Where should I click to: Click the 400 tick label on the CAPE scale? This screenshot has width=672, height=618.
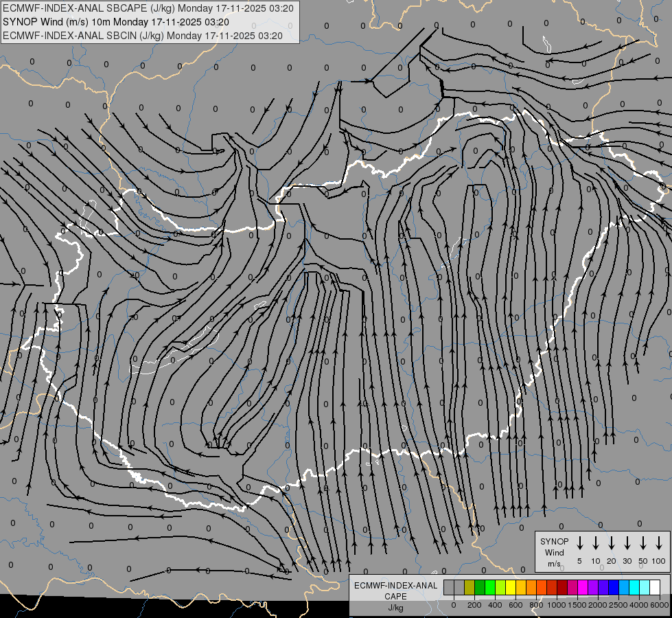click(495, 605)
